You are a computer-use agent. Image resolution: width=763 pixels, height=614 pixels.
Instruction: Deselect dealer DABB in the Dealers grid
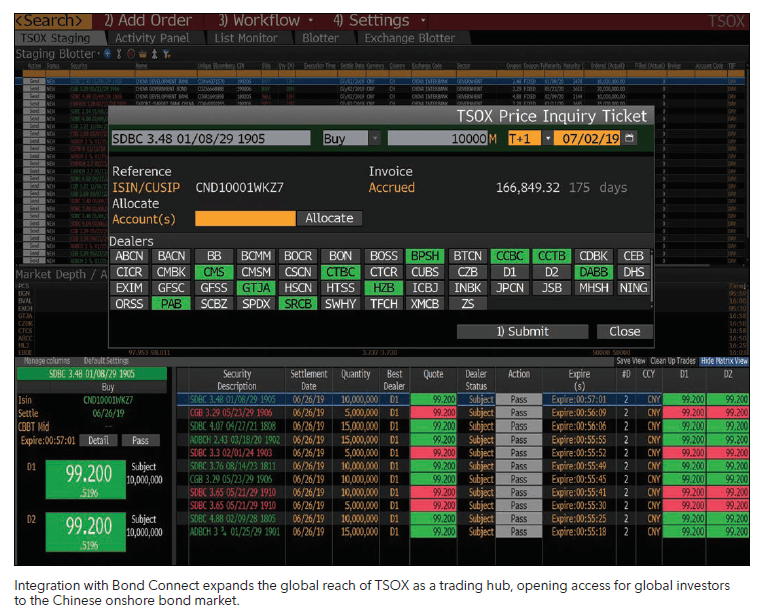point(594,272)
